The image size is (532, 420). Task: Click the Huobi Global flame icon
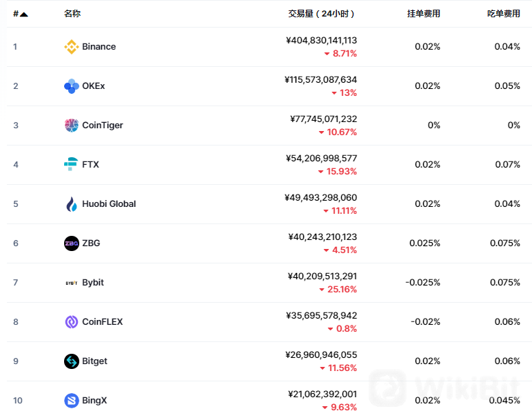[72, 204]
